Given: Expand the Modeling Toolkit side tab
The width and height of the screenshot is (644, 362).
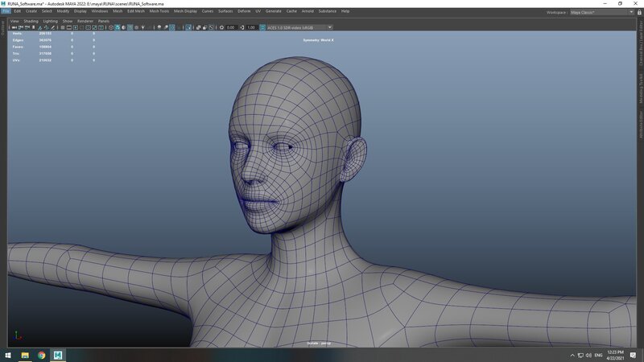Looking at the screenshot, I should (640, 83).
